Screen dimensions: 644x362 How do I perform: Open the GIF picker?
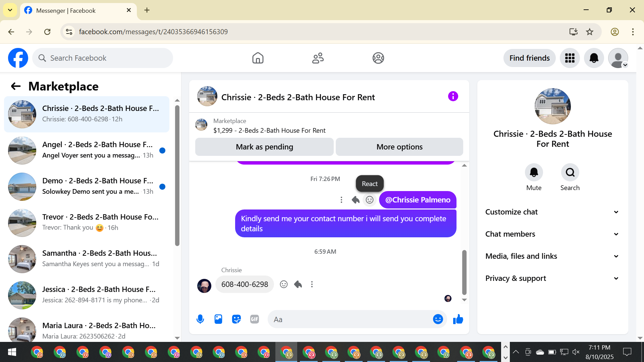click(255, 319)
